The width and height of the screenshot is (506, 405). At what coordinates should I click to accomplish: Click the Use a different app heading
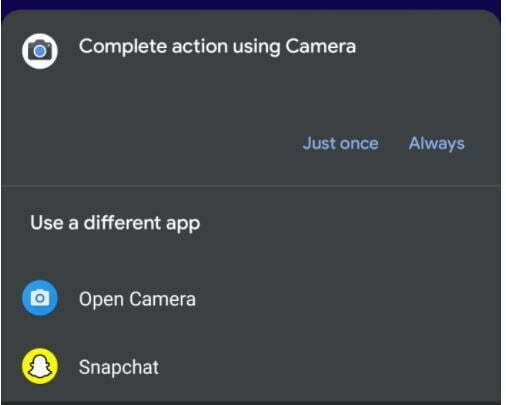point(115,223)
